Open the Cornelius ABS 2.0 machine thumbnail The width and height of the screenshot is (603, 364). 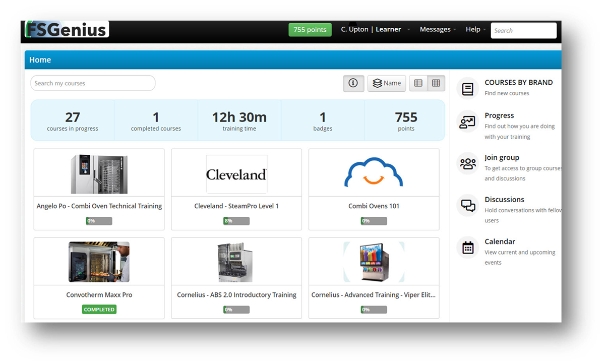coord(235,262)
